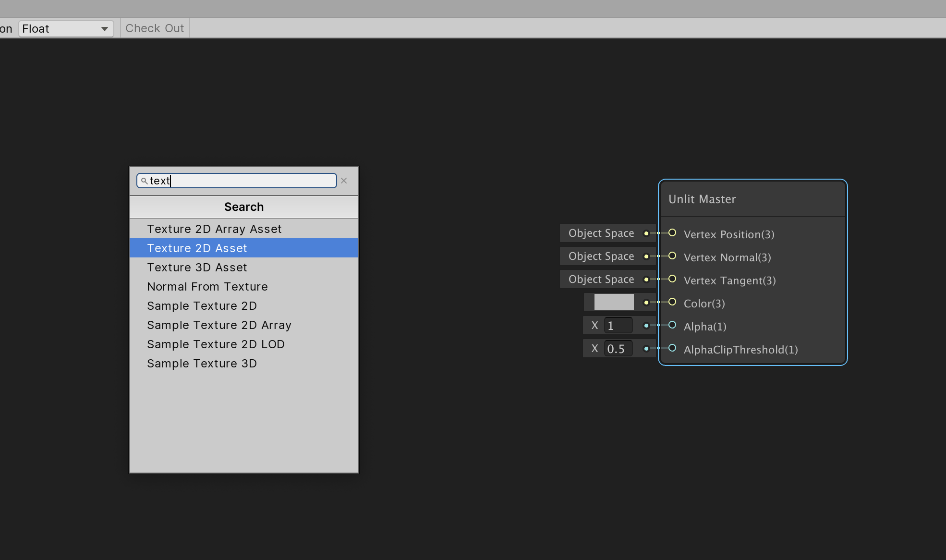Click the Alpha(1) input port circle

click(672, 325)
